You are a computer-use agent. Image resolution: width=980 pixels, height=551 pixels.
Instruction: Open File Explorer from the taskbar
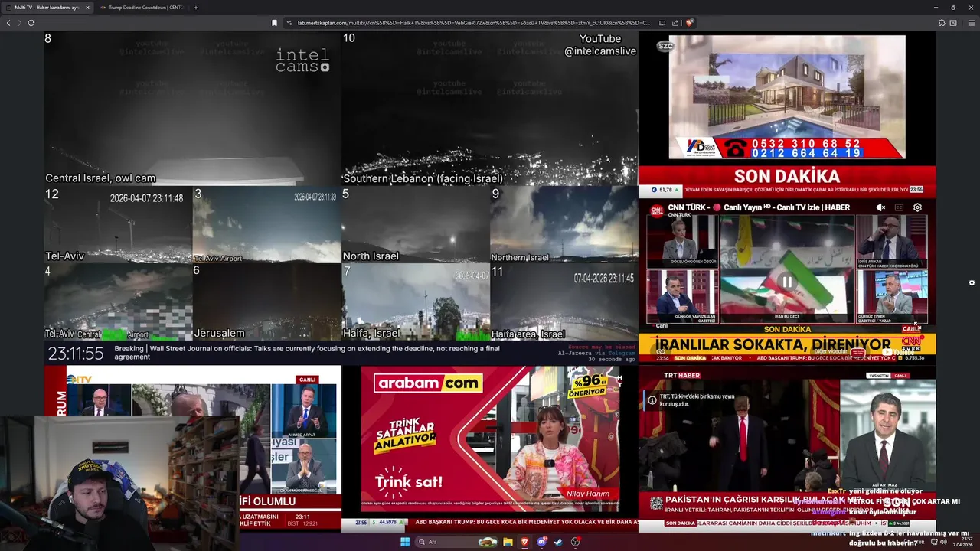508,542
